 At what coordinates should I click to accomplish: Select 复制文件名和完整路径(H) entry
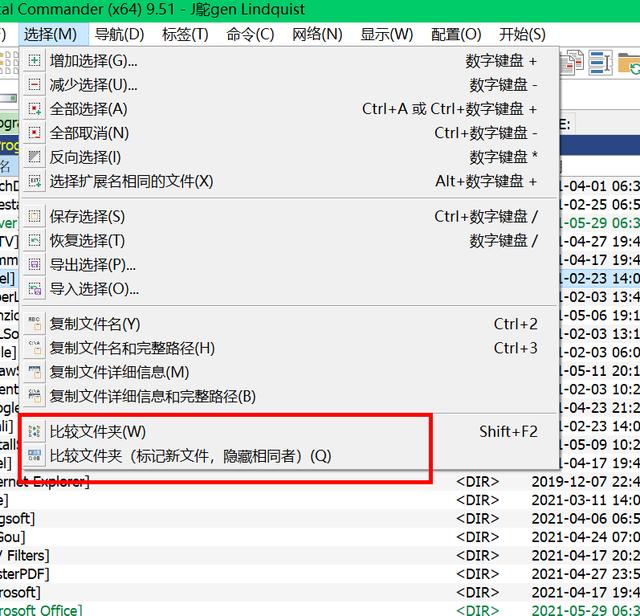tap(132, 348)
